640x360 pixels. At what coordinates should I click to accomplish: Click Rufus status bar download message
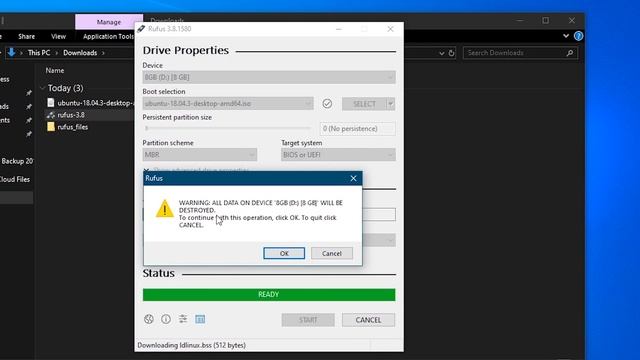pyautogui.click(x=191, y=345)
